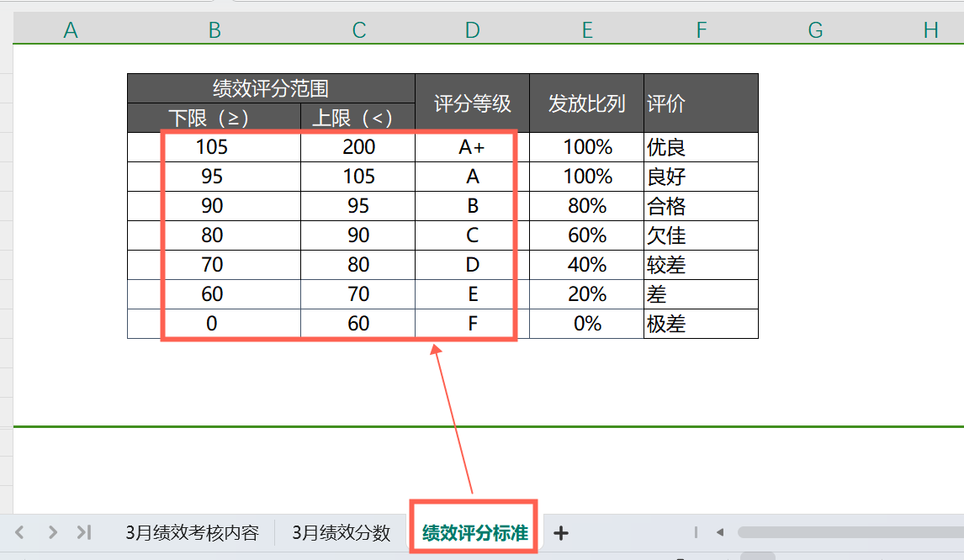
Task: Go to next sheet arrow
Action: [x=53, y=532]
